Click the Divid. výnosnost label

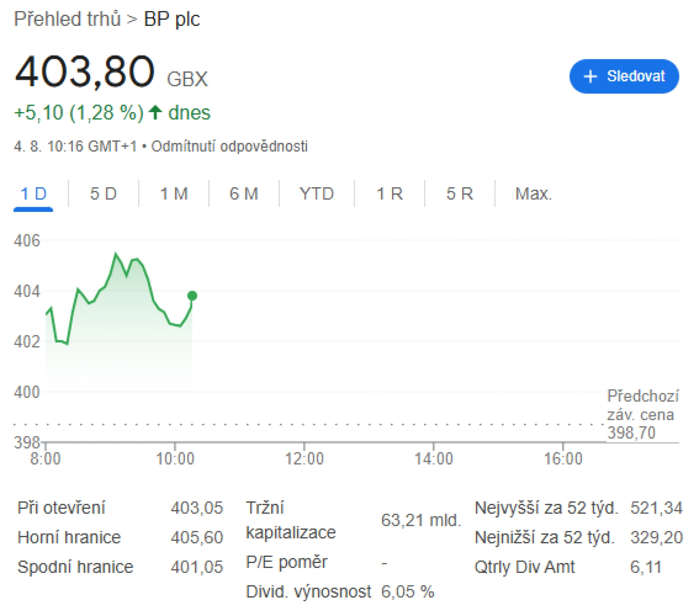tap(309, 592)
